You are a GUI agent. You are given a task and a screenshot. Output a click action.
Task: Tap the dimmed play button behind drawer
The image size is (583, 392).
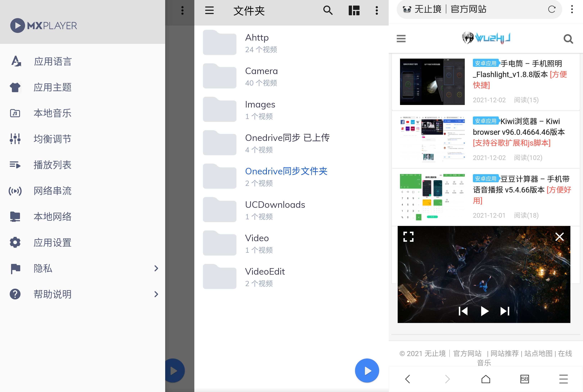click(175, 370)
